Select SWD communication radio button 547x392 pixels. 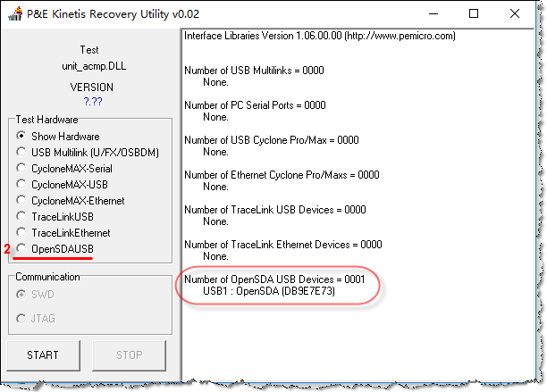21,295
